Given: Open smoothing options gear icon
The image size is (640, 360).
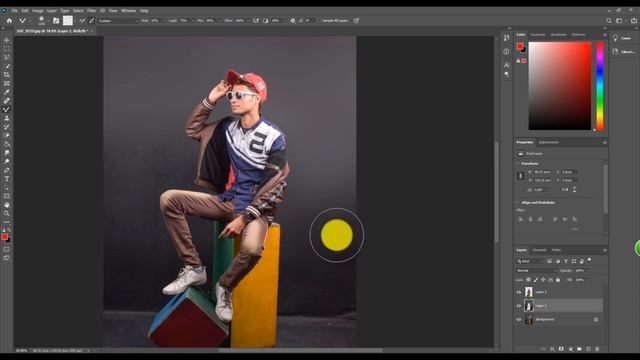Looking at the screenshot, I should pos(293,20).
